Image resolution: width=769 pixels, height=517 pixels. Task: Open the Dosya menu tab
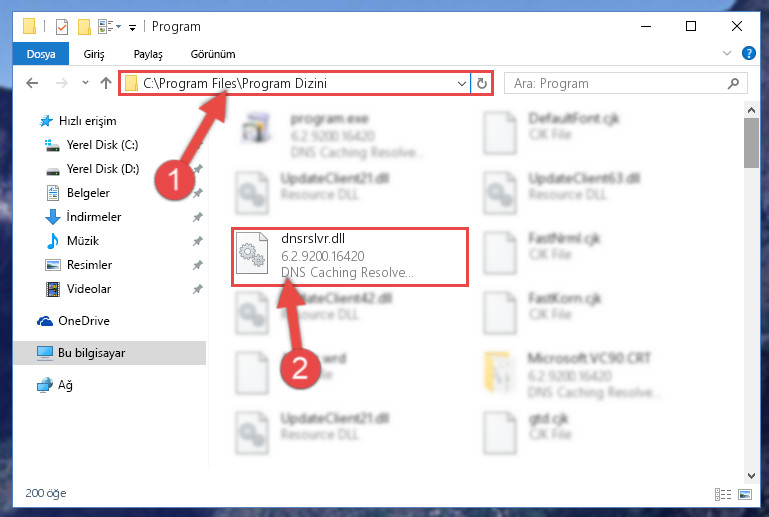(41, 54)
